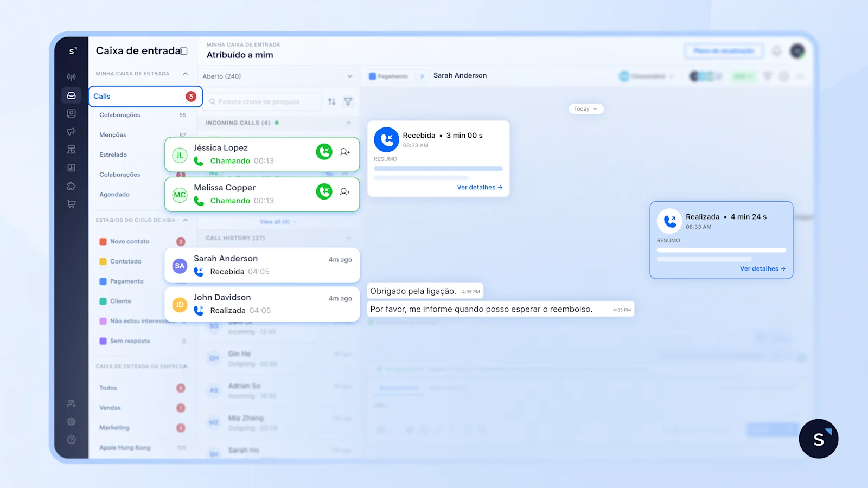This screenshot has height=488, width=868.
Task: Open the shopping cart icon in sidebar
Action: pyautogui.click(x=71, y=204)
